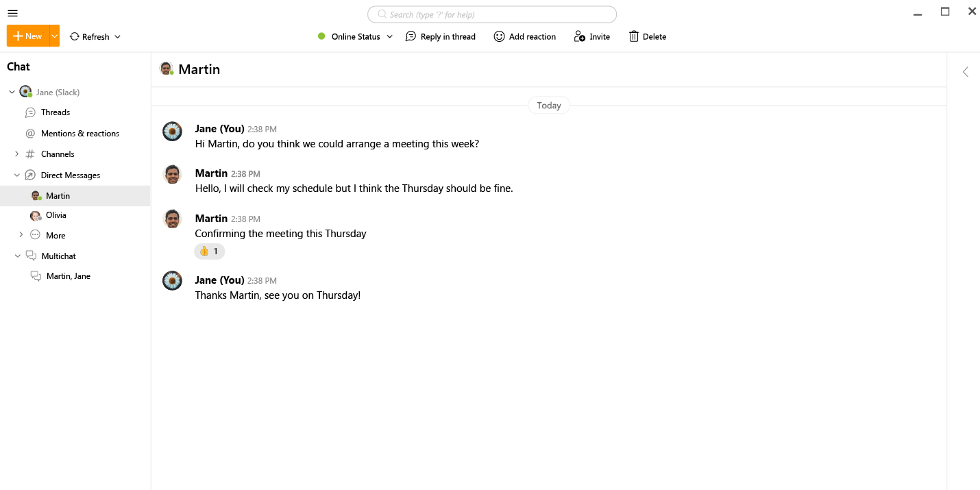Toggle the thumbs up reaction
The height and width of the screenshot is (490, 980).
click(209, 252)
